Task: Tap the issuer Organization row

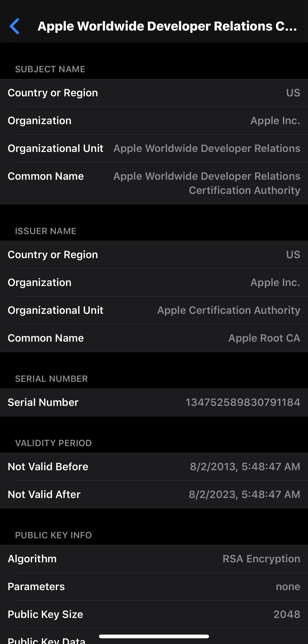Action: [154, 283]
